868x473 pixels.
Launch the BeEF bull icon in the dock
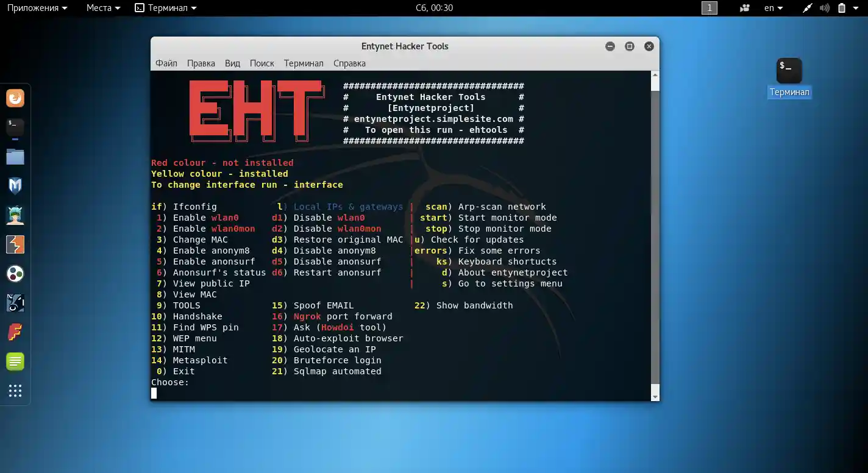coord(15,303)
